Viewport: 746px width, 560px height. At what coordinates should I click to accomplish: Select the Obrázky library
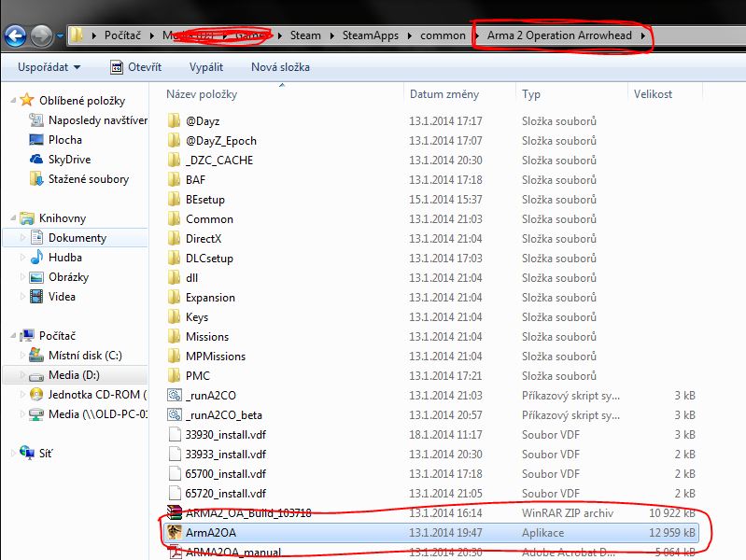pyautogui.click(x=68, y=277)
